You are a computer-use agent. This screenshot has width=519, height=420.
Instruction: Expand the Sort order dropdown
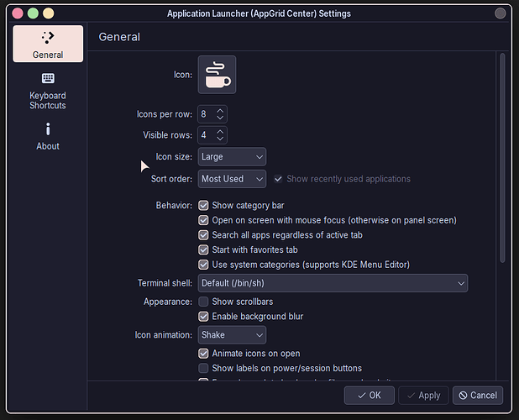coord(232,179)
